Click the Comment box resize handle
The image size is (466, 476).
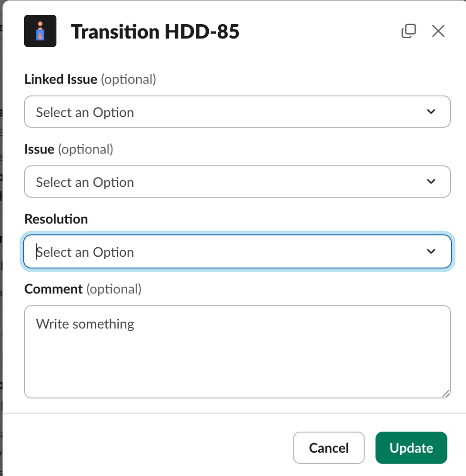pyautogui.click(x=446, y=394)
